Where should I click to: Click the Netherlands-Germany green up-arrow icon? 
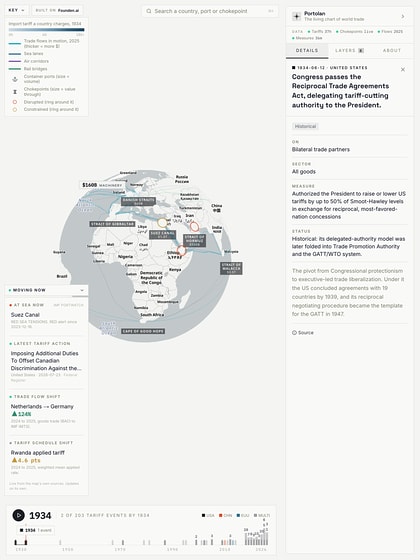click(x=14, y=414)
